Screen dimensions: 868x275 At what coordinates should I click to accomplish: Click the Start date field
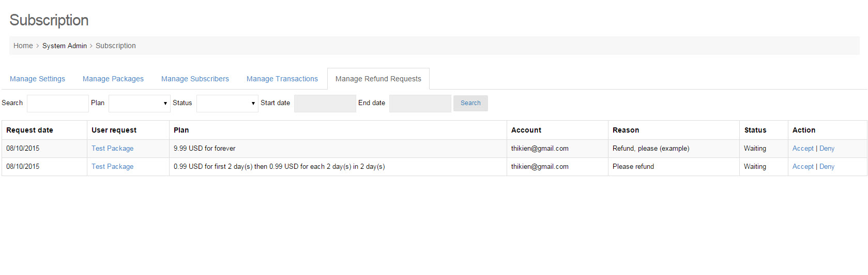click(x=325, y=103)
